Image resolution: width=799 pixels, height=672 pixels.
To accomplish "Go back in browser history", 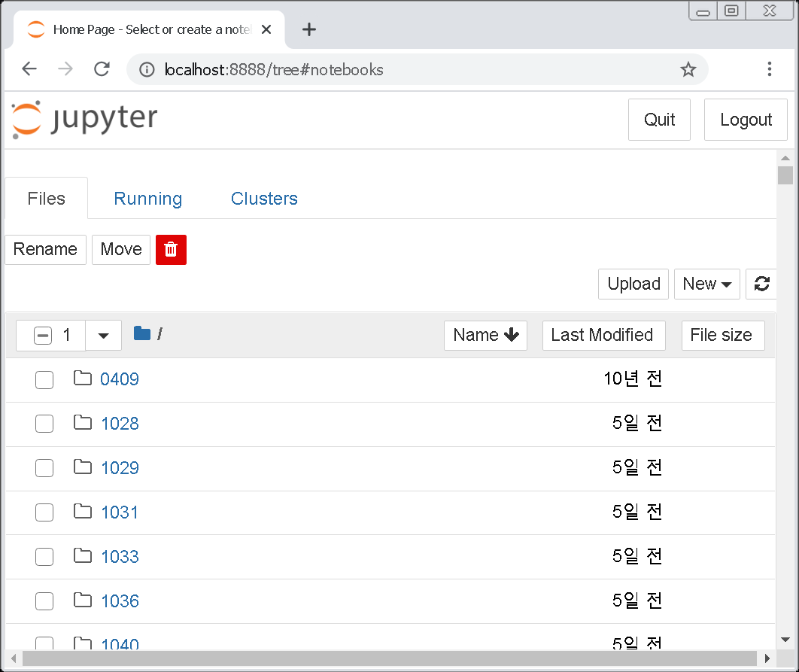I will click(x=29, y=68).
